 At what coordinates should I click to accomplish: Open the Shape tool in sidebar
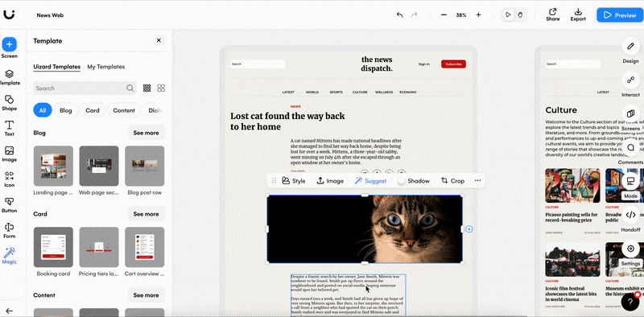(x=9, y=103)
